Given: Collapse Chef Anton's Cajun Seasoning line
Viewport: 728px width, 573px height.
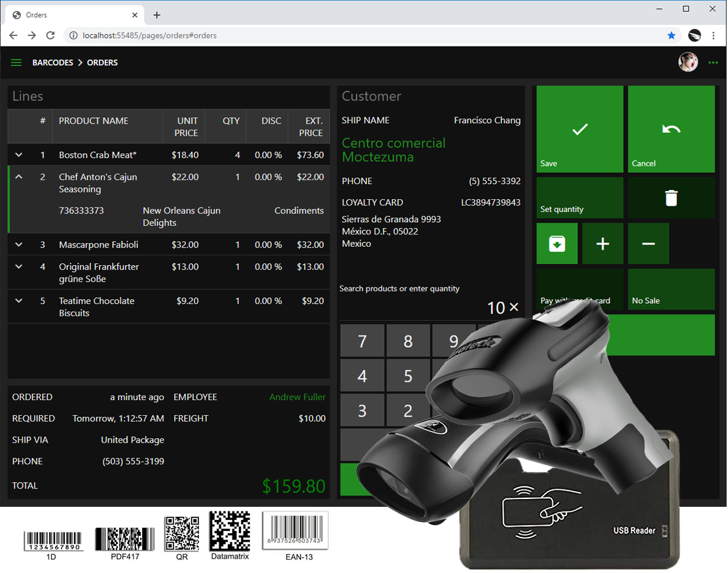Looking at the screenshot, I should (19, 177).
